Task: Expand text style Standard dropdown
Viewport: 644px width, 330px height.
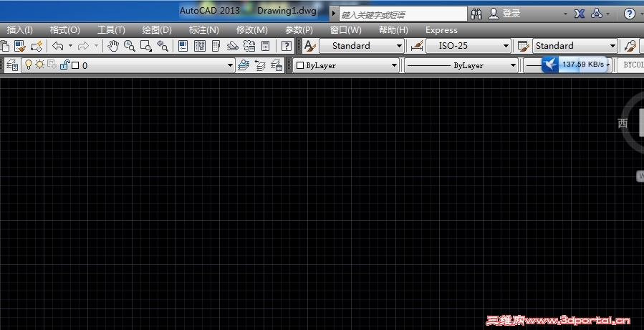Action: (x=399, y=46)
